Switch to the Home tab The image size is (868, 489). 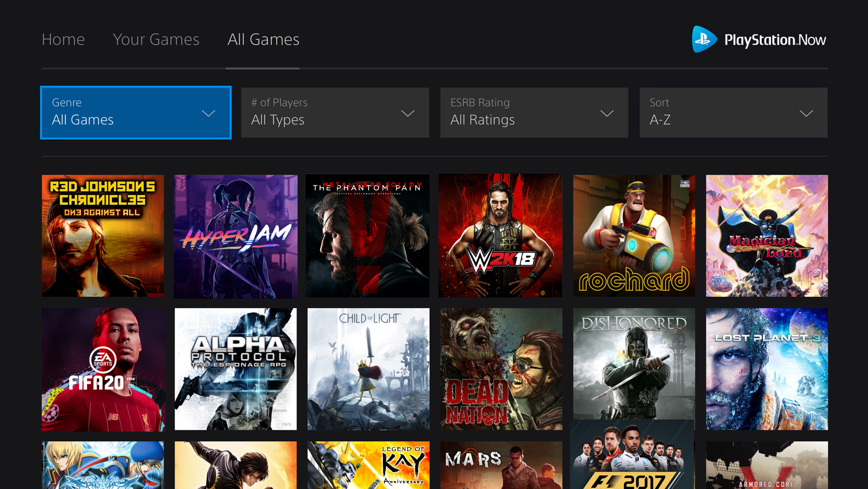tap(63, 39)
